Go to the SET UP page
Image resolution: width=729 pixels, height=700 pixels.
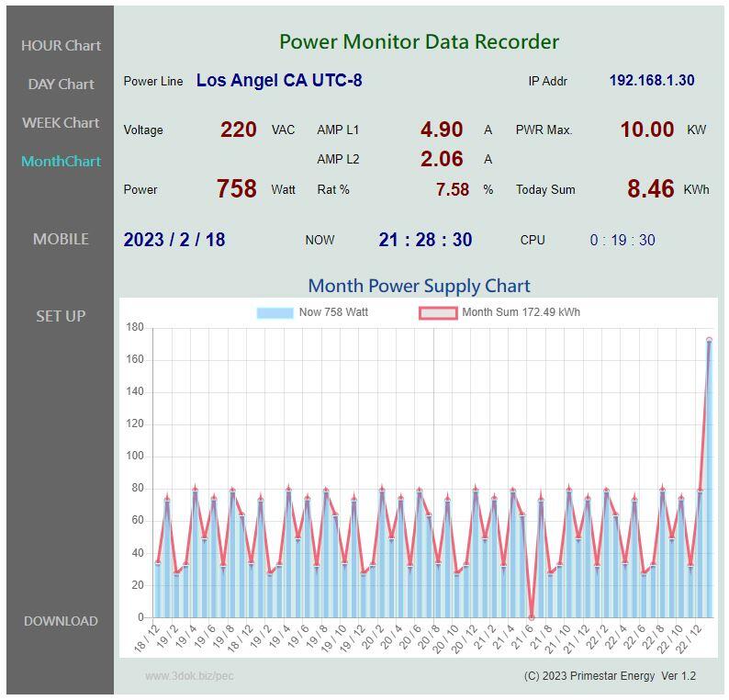coord(61,316)
